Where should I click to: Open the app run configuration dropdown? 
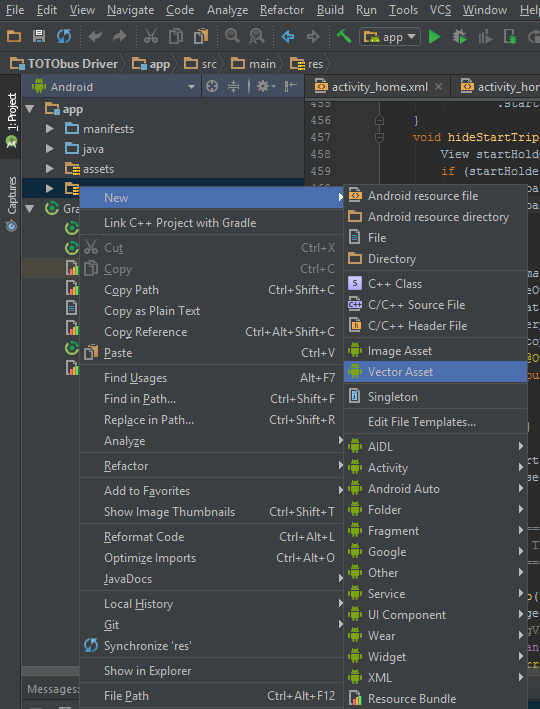390,37
